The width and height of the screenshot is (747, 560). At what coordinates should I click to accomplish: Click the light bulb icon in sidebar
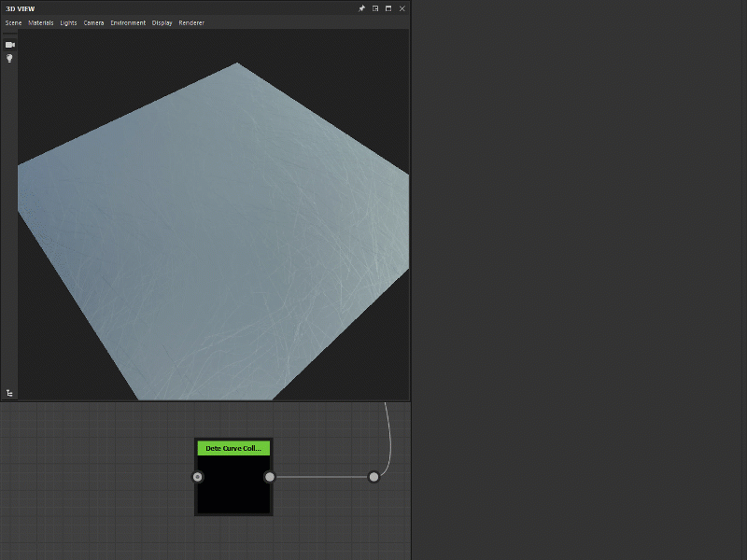pos(9,58)
